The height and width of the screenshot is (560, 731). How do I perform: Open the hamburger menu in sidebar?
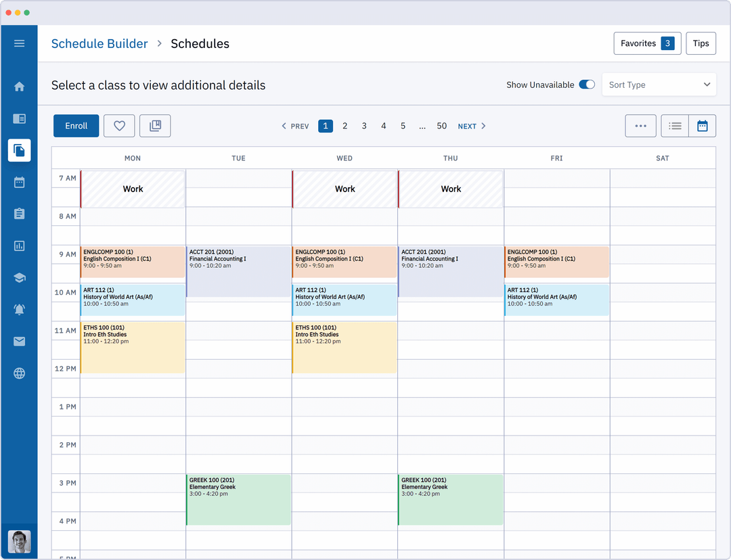tap(19, 43)
